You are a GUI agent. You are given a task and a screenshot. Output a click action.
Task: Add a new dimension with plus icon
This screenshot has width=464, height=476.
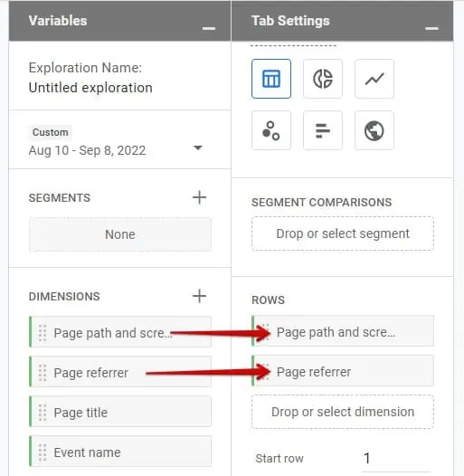199,296
